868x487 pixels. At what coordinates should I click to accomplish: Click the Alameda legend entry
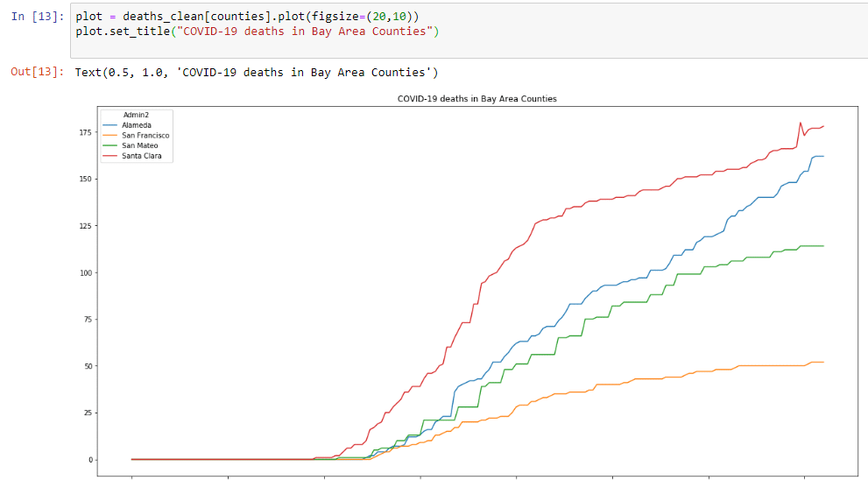click(x=136, y=125)
